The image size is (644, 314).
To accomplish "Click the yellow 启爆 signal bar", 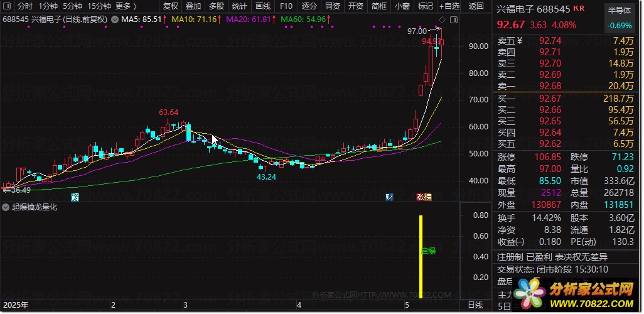I will [x=421, y=254].
